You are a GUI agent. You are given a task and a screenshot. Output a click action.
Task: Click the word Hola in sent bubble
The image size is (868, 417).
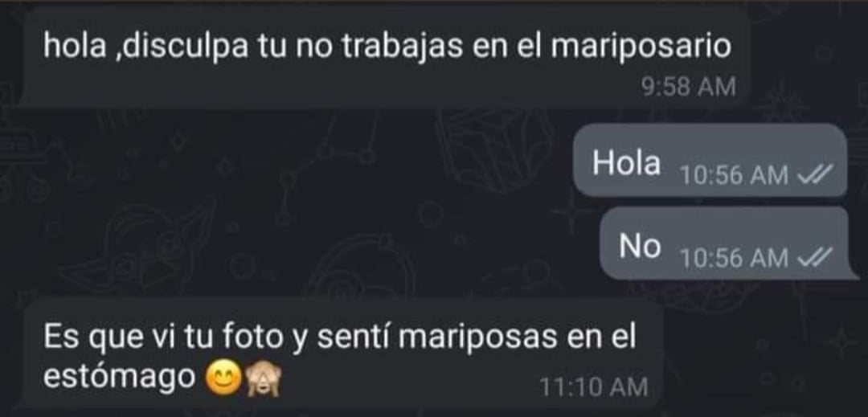[x=627, y=163]
